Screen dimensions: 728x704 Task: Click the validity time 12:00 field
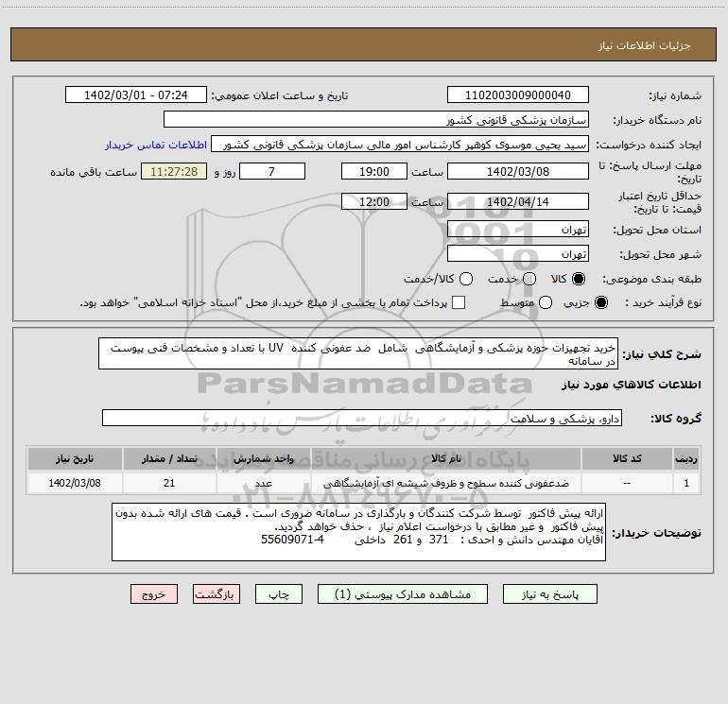coord(374,201)
